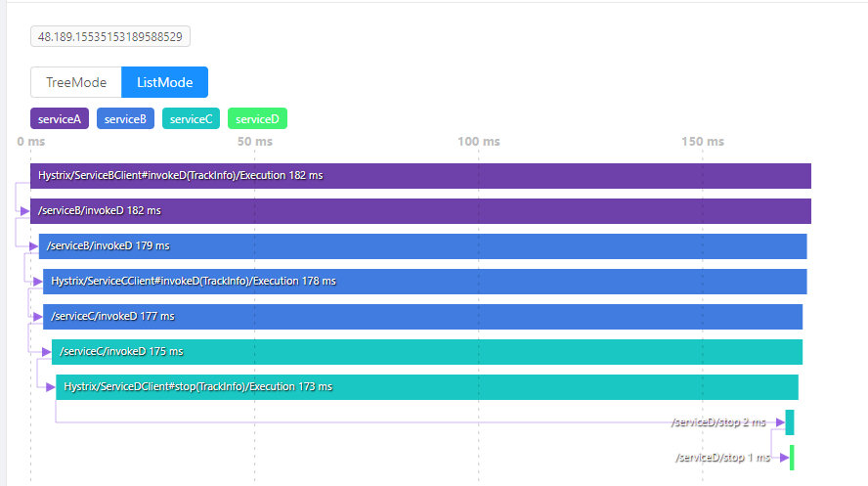Toggle the serviceC legend tag
868x486 pixels.
[x=191, y=119]
